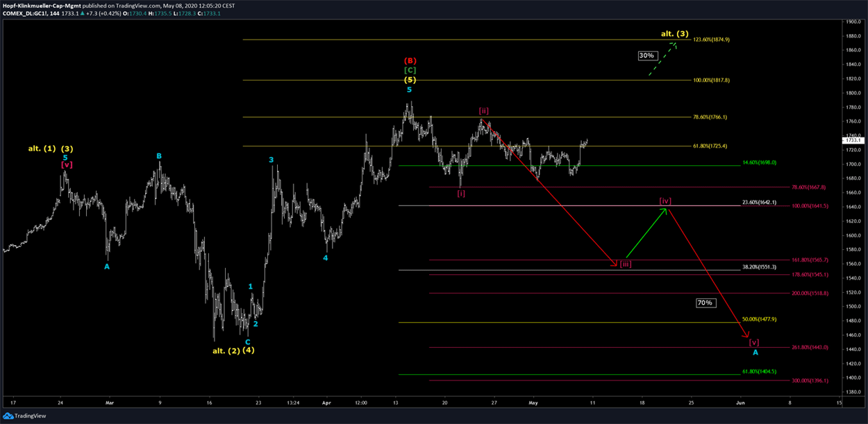The width and height of the screenshot is (868, 424).
Task: Click the 261.80%(1443.0) extension label
Action: (810, 347)
